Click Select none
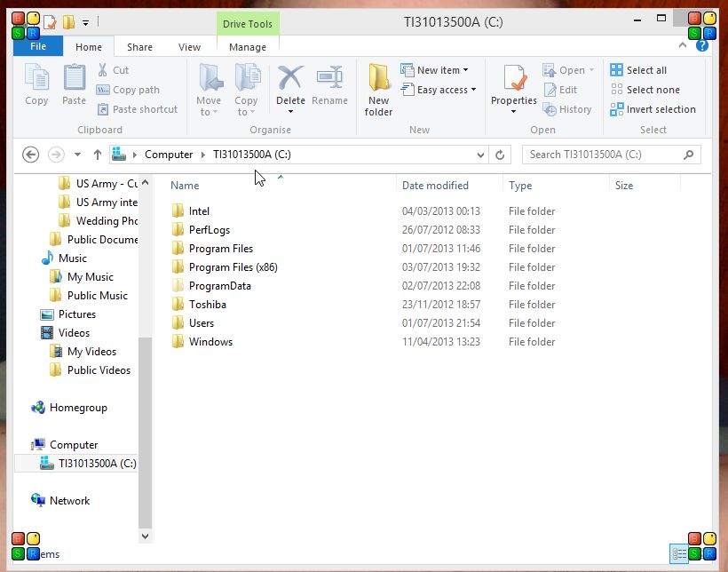The width and height of the screenshot is (728, 572). (645, 90)
